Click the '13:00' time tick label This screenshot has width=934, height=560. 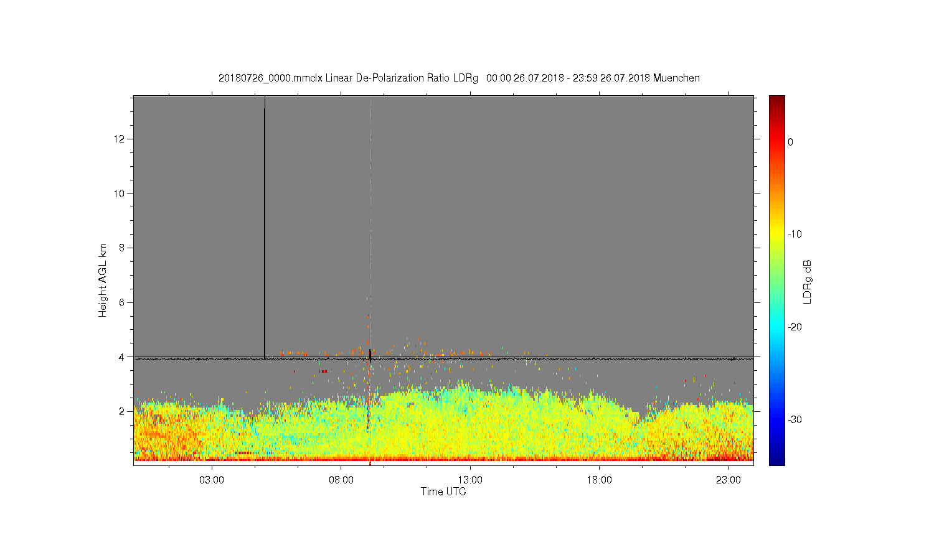pyautogui.click(x=470, y=480)
